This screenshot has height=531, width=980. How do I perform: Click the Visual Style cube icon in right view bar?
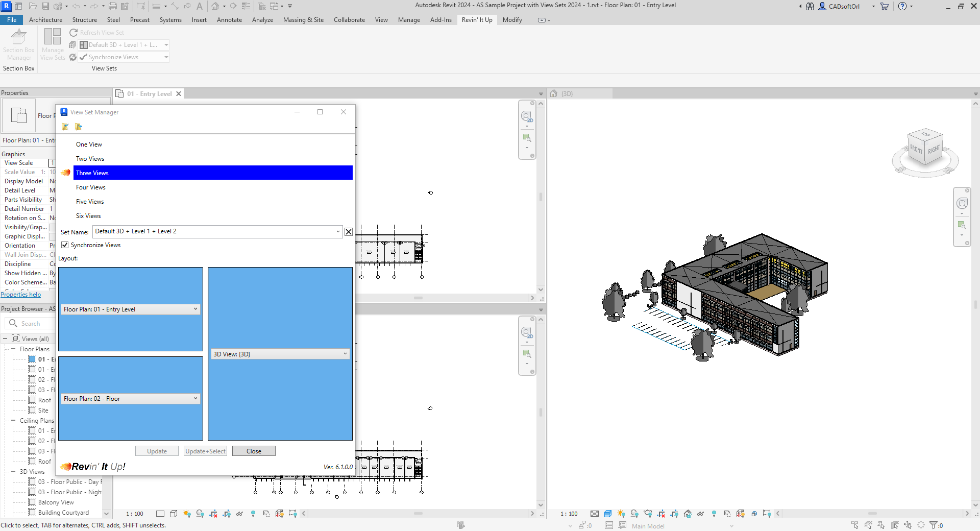point(607,514)
